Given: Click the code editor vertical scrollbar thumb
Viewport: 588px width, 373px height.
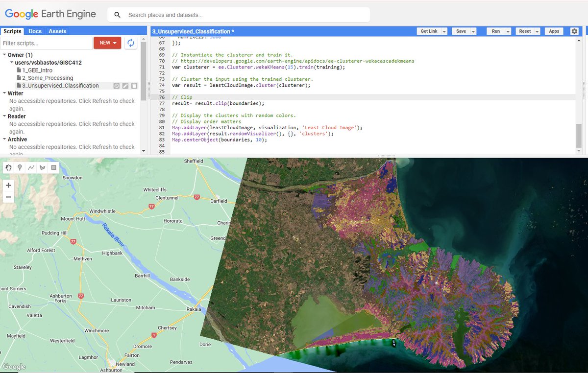Looking at the screenshot, I should click(579, 136).
